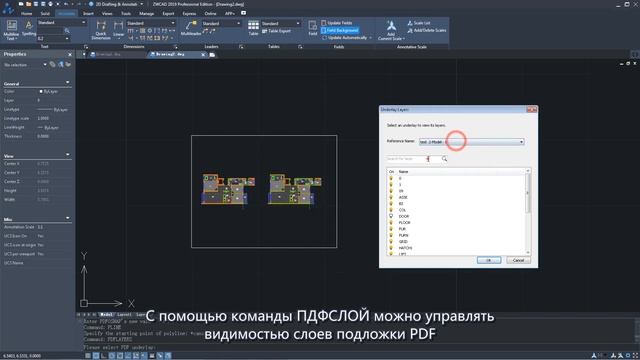Viewport: 640px width, 360px height.
Task: Activate the Multileader tool
Action: point(191,29)
